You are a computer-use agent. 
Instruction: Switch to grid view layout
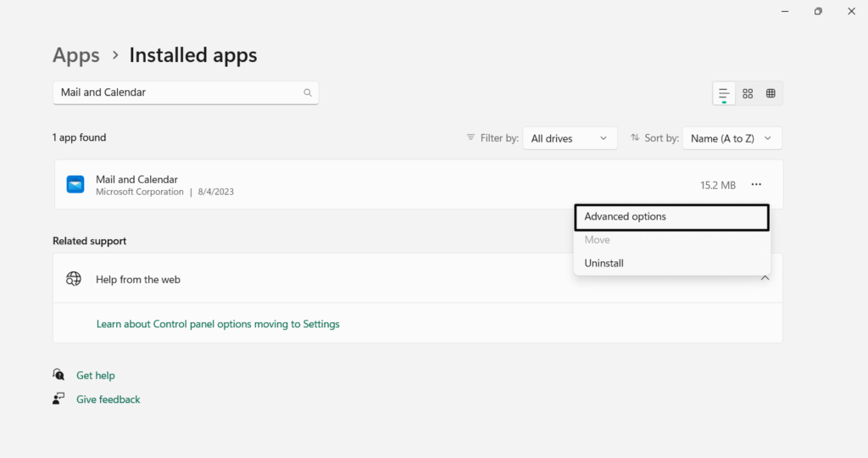(x=748, y=93)
